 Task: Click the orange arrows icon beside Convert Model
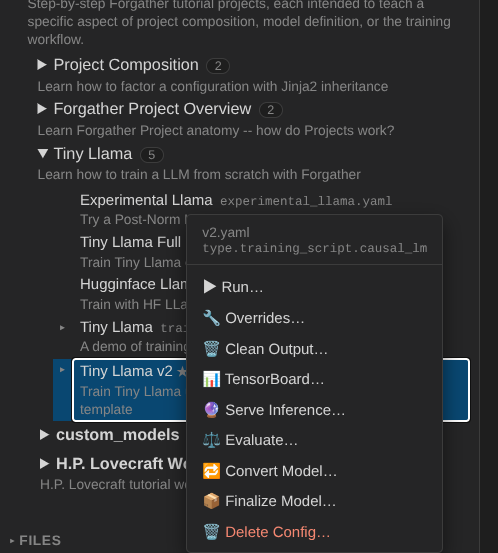click(211, 471)
